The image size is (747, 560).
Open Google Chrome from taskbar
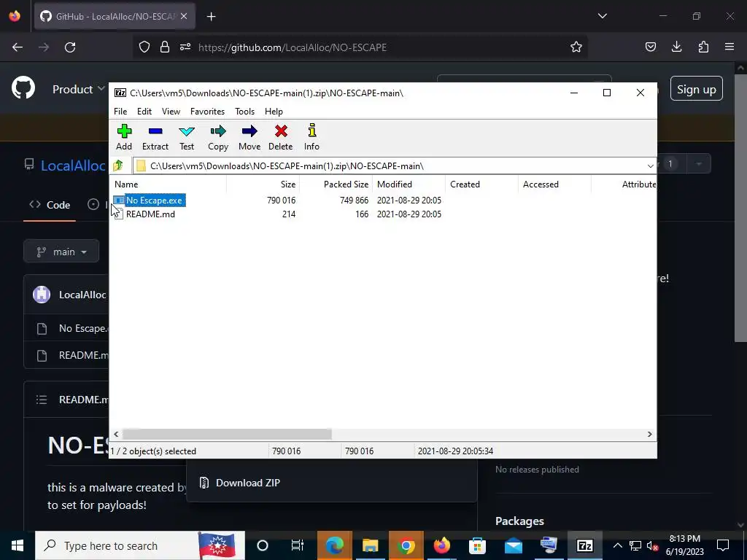(x=406, y=545)
